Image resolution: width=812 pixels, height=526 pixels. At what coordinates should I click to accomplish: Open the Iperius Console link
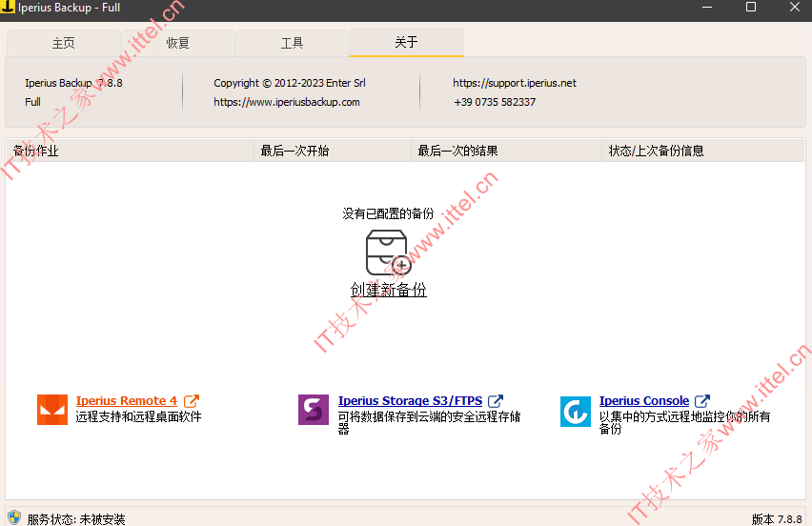[644, 401]
